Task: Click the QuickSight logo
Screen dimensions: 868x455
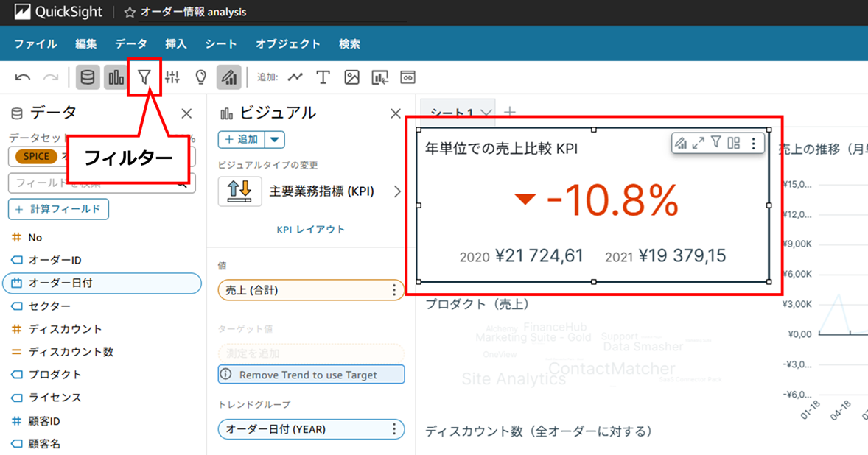Action: (58, 12)
